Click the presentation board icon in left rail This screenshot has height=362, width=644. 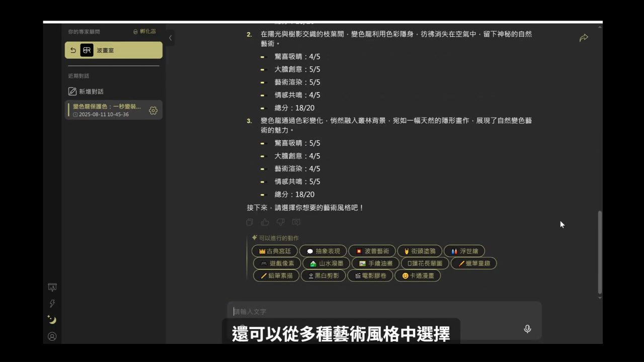click(x=52, y=287)
